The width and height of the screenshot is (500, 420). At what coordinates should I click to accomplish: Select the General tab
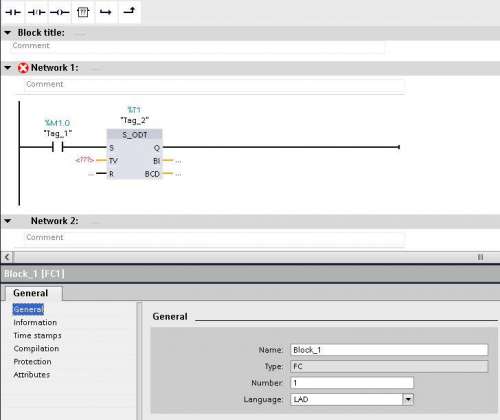click(31, 293)
